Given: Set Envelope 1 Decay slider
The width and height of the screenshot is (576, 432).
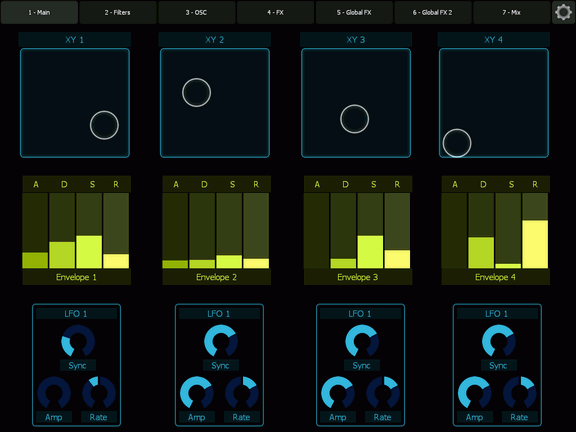Looking at the screenshot, I should click(62, 231).
